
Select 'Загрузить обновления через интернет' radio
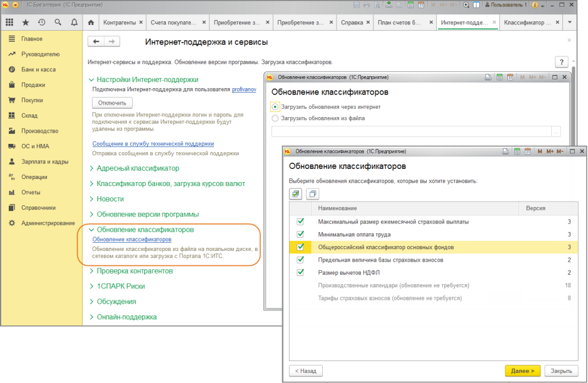(275, 107)
